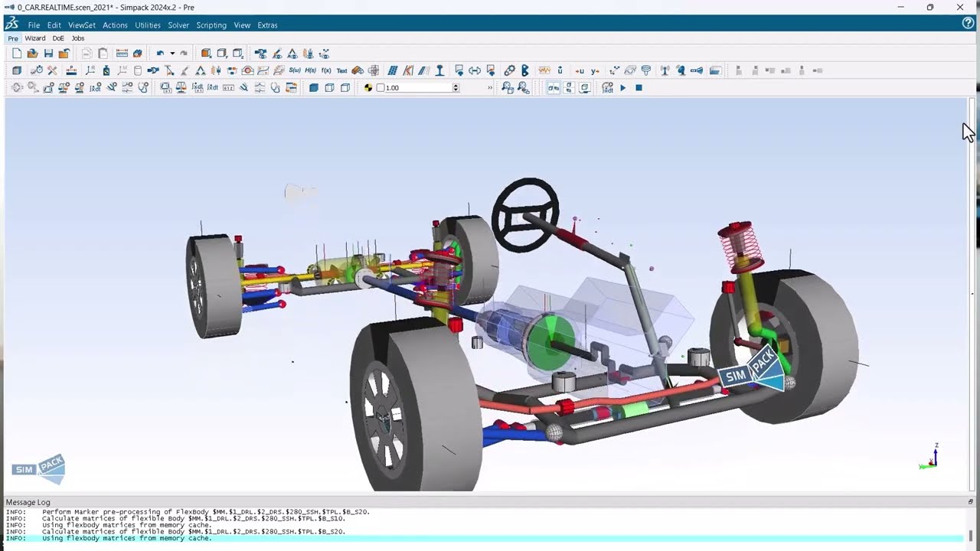
Task: Open the File menu
Action: [x=34, y=25]
